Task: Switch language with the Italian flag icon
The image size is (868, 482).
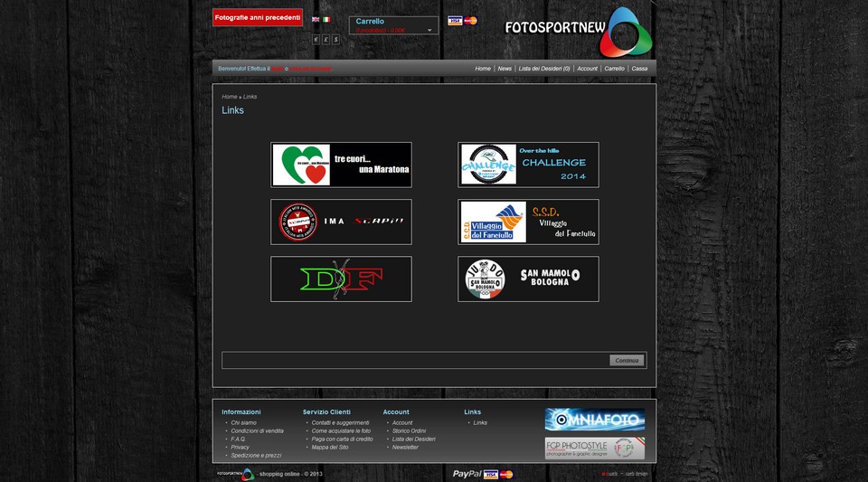Action: click(326, 19)
